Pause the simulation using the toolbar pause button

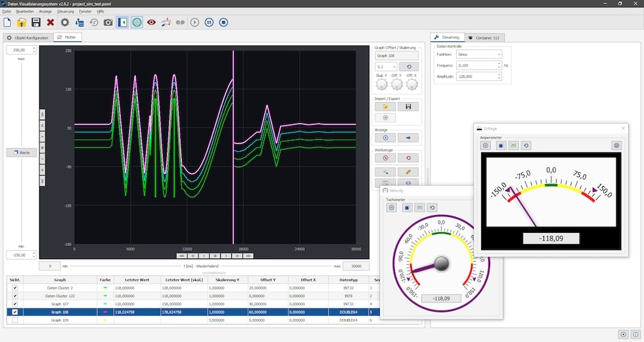click(x=209, y=22)
